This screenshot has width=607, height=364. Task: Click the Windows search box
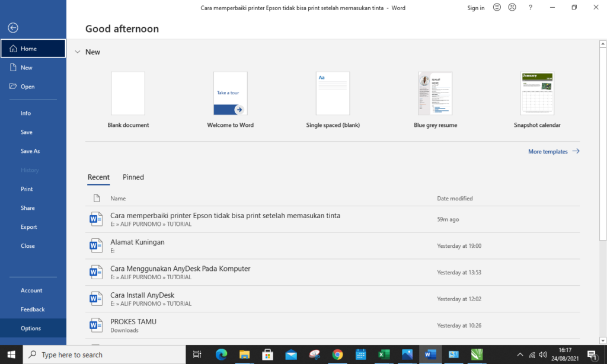click(95, 355)
